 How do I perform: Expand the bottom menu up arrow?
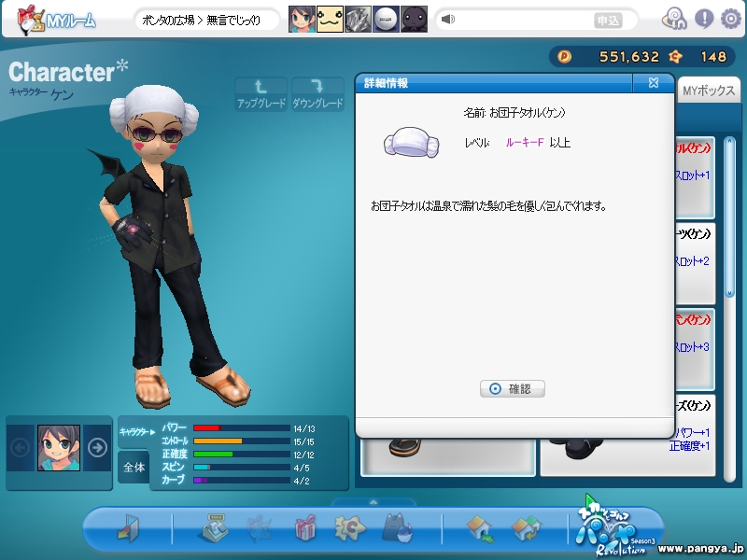coord(373,502)
